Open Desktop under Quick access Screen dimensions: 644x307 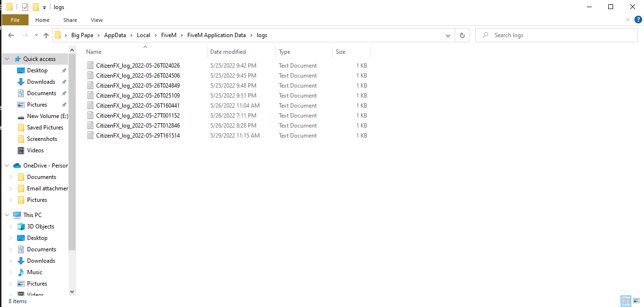click(37, 70)
